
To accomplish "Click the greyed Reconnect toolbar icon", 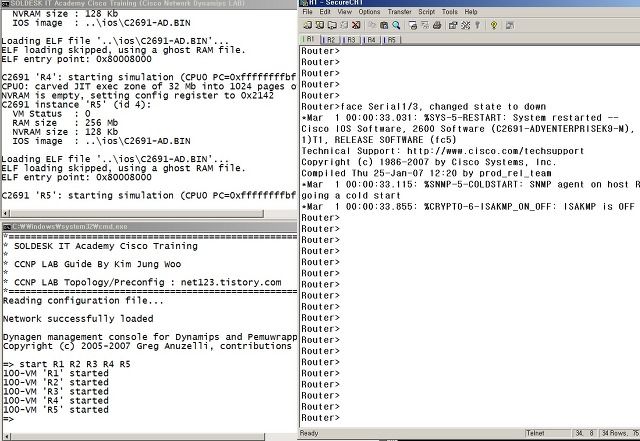I will click(344, 25).
